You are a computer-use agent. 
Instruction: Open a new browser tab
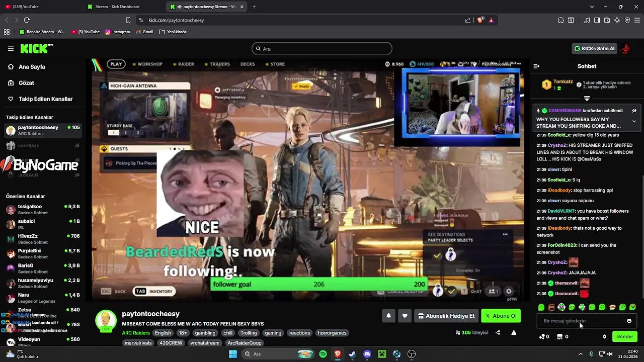[254, 7]
